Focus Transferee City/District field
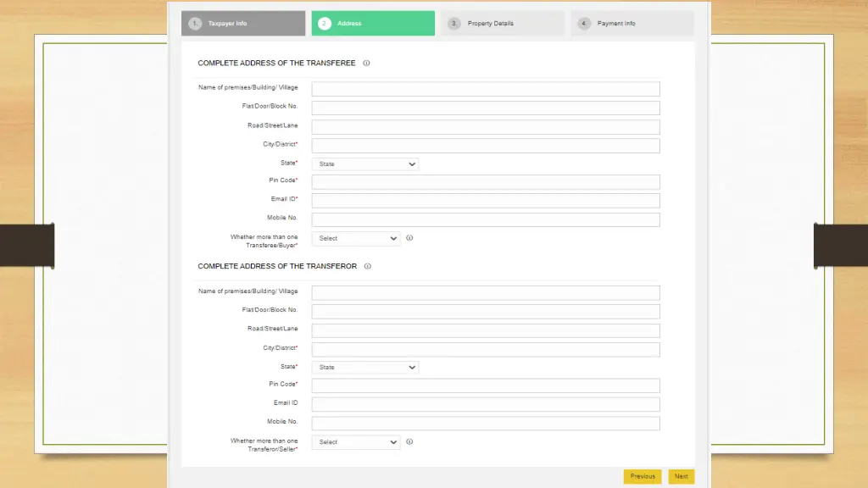The image size is (868, 488). 486,146
